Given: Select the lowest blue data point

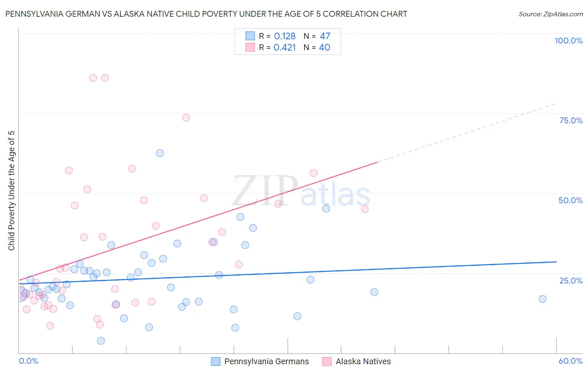Looking at the screenshot, I should (x=101, y=341).
